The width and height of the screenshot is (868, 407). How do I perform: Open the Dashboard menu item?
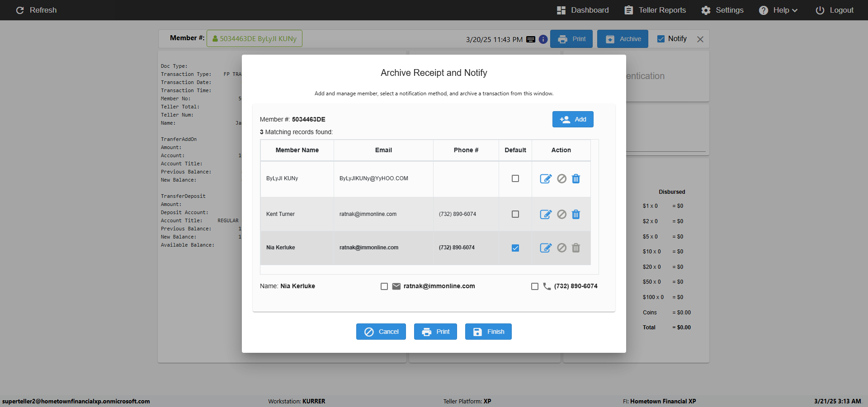583,10
